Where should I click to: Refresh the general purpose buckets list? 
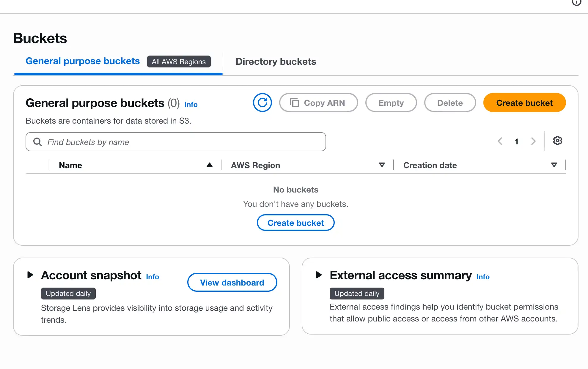[x=262, y=103]
